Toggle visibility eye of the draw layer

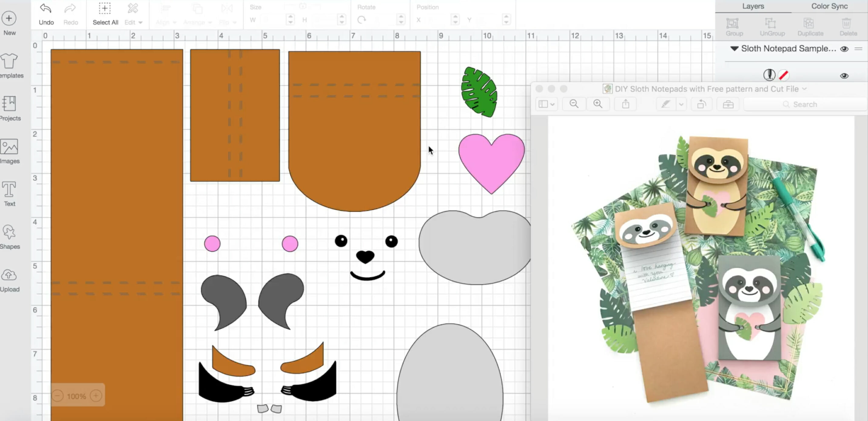point(844,76)
